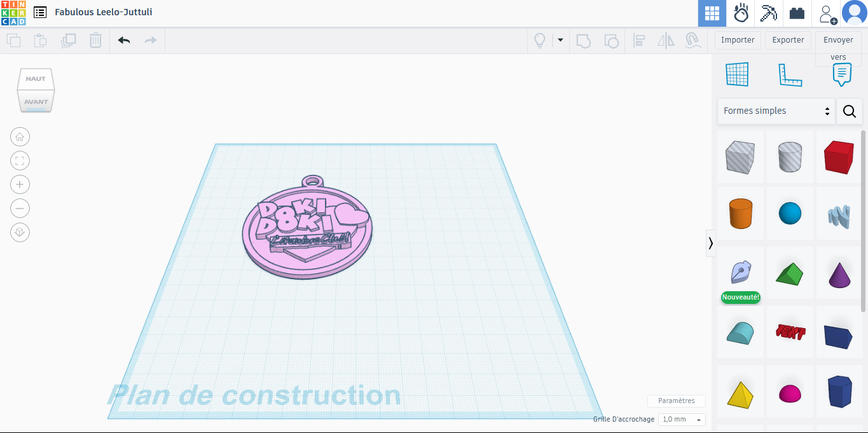Image resolution: width=868 pixels, height=433 pixels.
Task: Select the red TEXT shape
Action: (x=790, y=333)
